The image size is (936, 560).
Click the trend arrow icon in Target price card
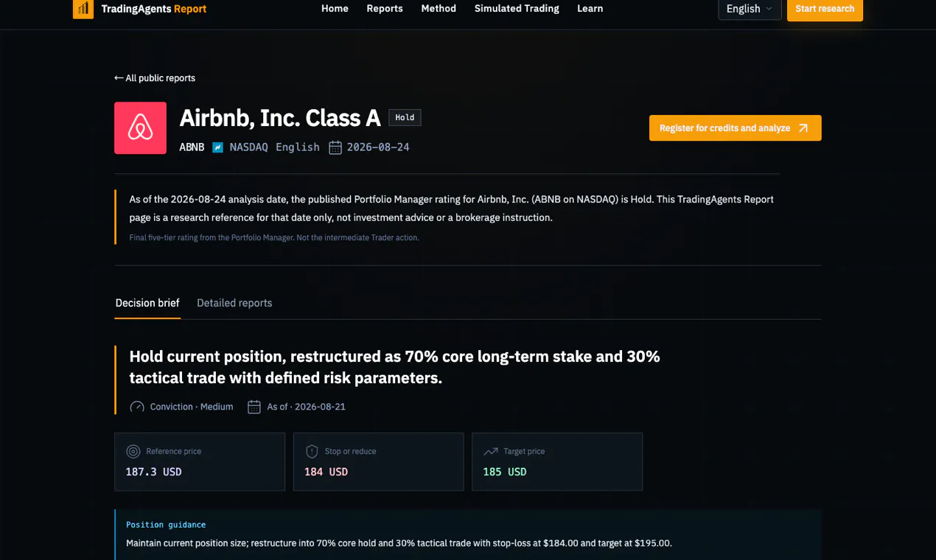491,452
